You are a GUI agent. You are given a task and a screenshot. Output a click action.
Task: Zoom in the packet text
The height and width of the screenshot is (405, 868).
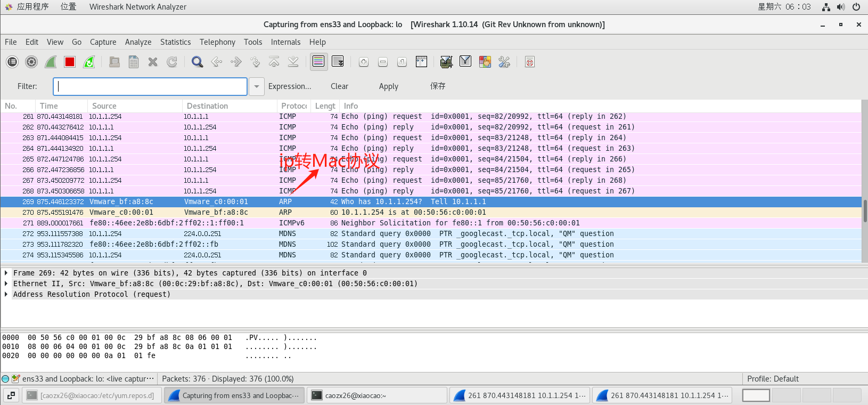coord(364,62)
